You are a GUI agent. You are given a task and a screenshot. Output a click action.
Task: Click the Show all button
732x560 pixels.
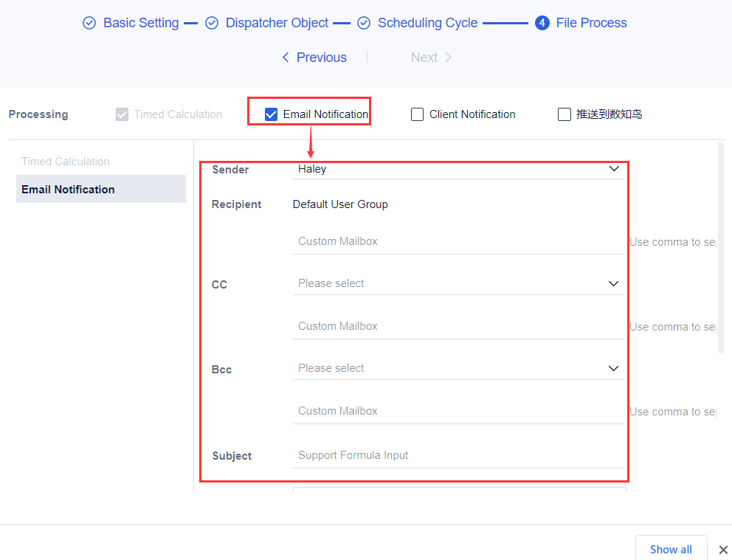coord(671,549)
